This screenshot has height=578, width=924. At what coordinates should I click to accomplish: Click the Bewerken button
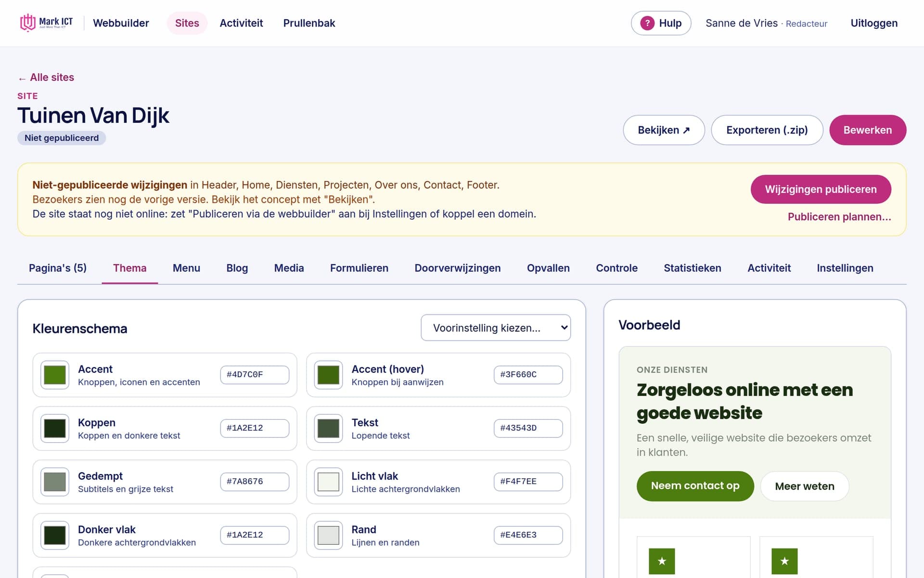point(868,130)
